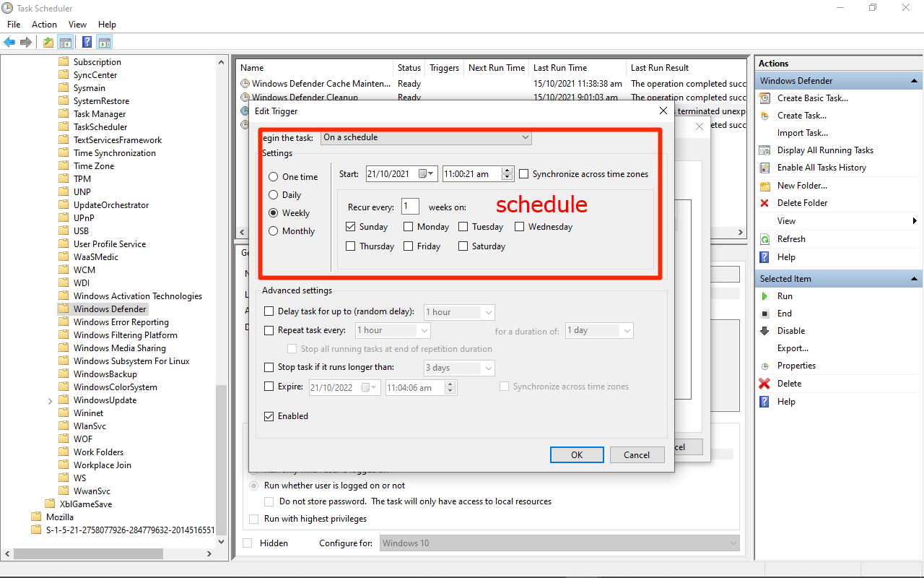Click the Recur every weeks input field
This screenshot has height=578, width=924.
point(410,207)
